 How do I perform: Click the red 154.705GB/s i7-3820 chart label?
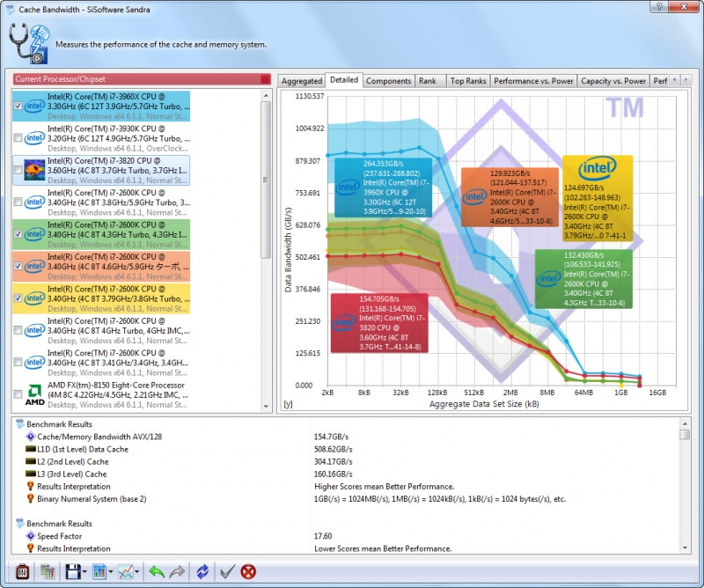click(379, 322)
